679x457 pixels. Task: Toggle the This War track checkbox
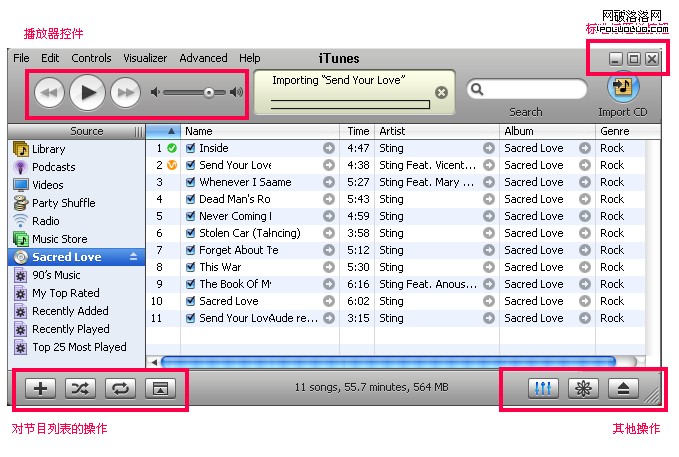point(190,267)
